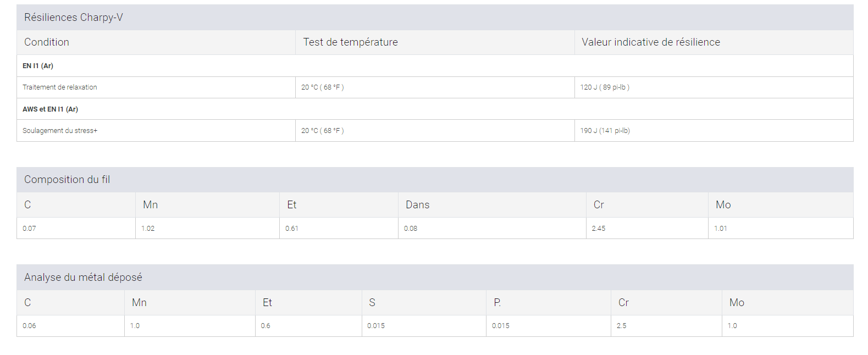Click the Valeur indicative de résilience header
Image resolution: width=868 pixels, height=355 pixels.
click(650, 42)
